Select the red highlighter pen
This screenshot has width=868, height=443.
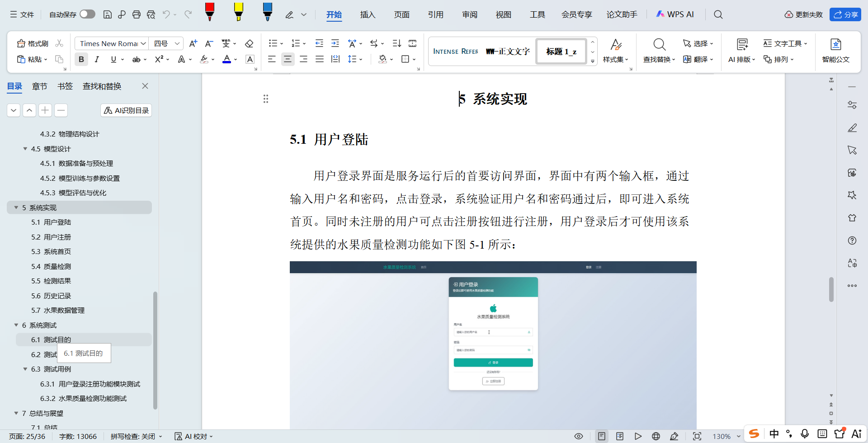210,12
